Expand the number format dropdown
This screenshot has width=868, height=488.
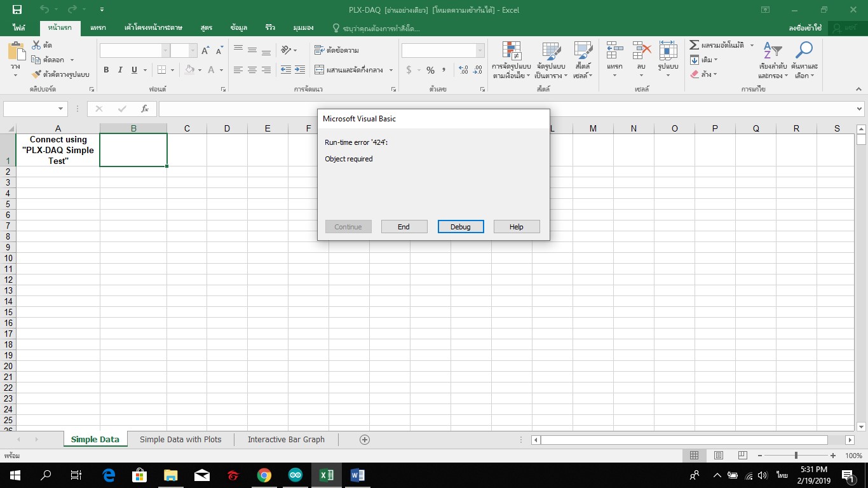(x=480, y=51)
